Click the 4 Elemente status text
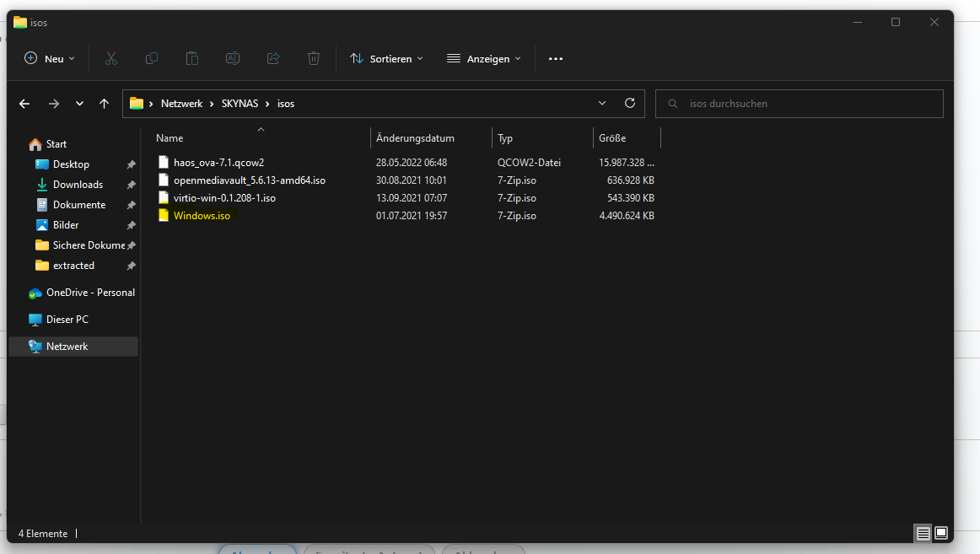Viewport: 980px width, 554px height. (42, 534)
